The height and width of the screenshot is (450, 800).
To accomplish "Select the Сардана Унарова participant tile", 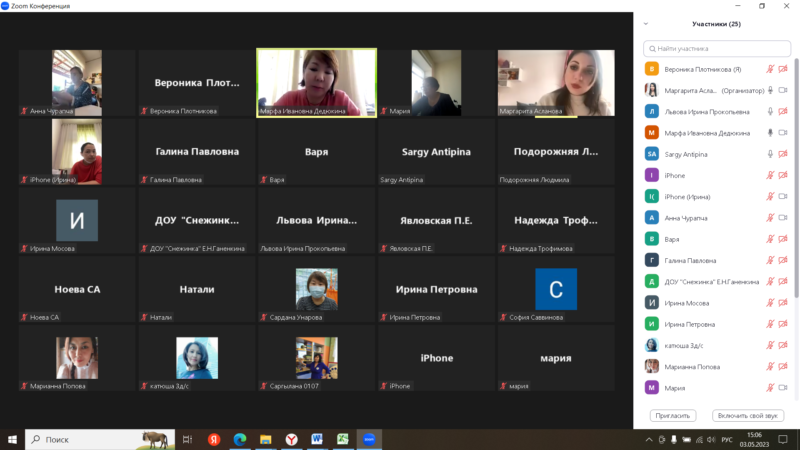I will (316, 289).
